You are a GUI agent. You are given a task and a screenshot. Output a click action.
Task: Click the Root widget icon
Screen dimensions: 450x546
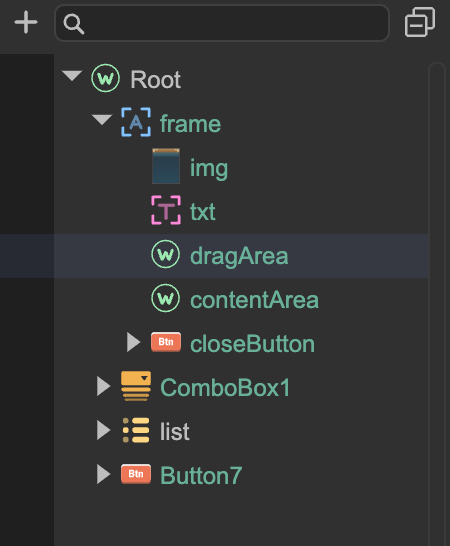click(x=106, y=78)
